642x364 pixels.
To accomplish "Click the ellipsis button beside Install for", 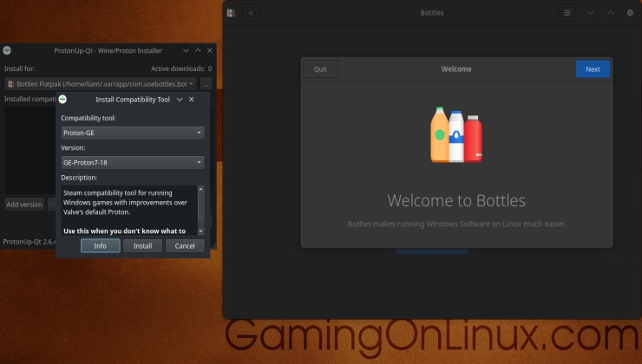I will pos(206,84).
